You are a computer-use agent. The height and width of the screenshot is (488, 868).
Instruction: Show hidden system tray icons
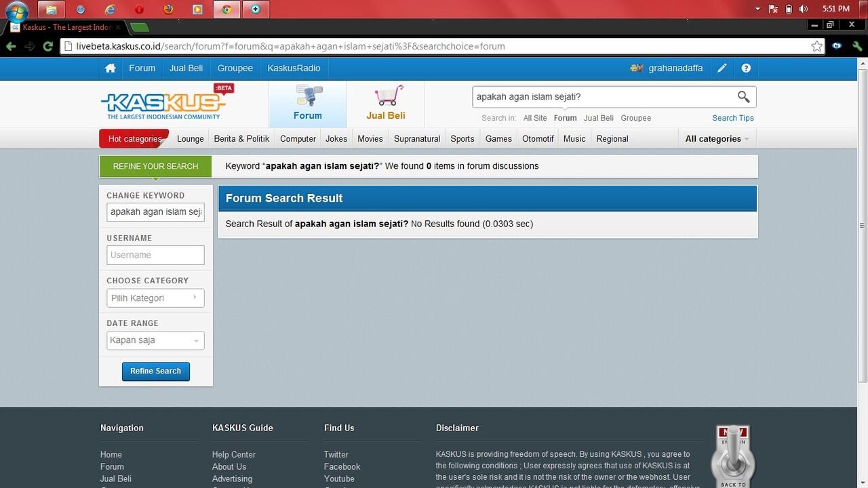click(x=757, y=9)
